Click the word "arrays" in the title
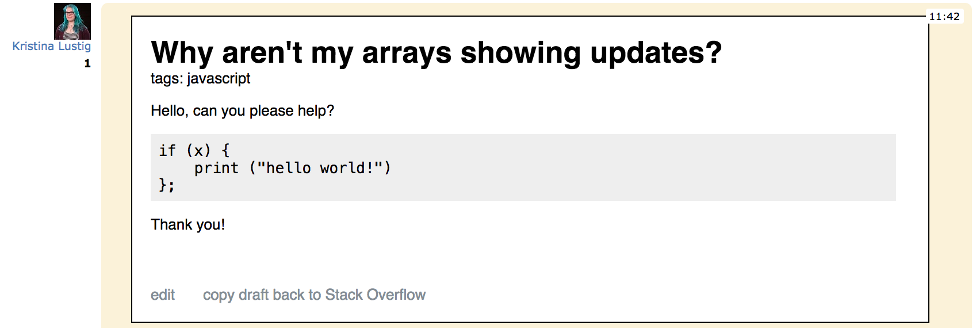This screenshot has height=328, width=980. pyautogui.click(x=407, y=53)
